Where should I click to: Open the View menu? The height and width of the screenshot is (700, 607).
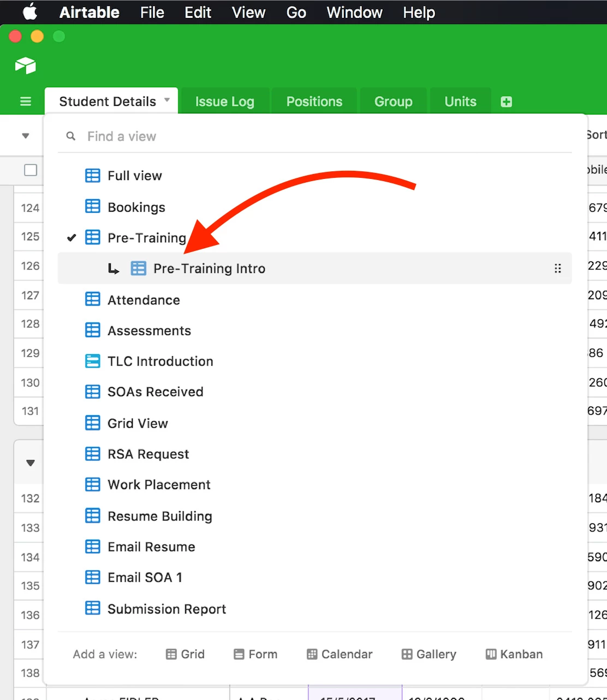(x=248, y=12)
